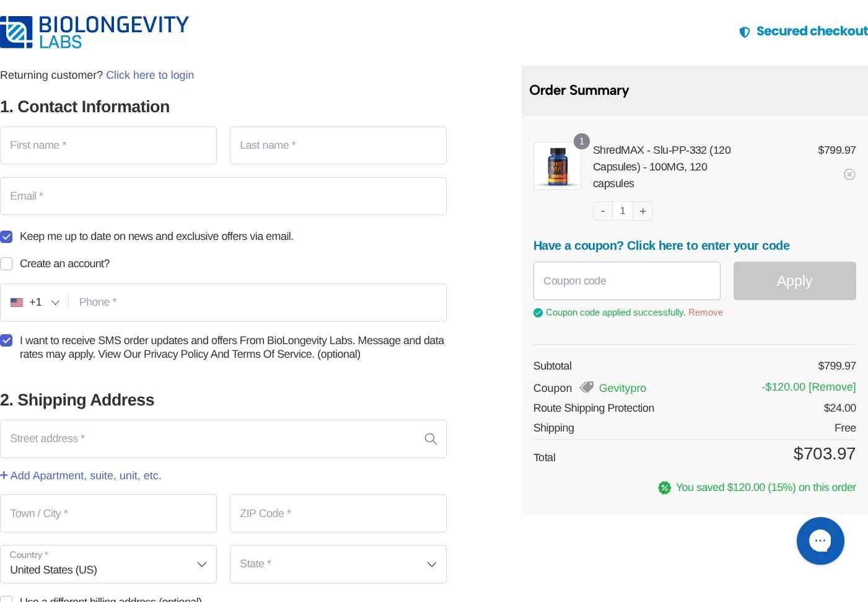
Task: Click the Secured checkout text
Action: click(x=812, y=31)
